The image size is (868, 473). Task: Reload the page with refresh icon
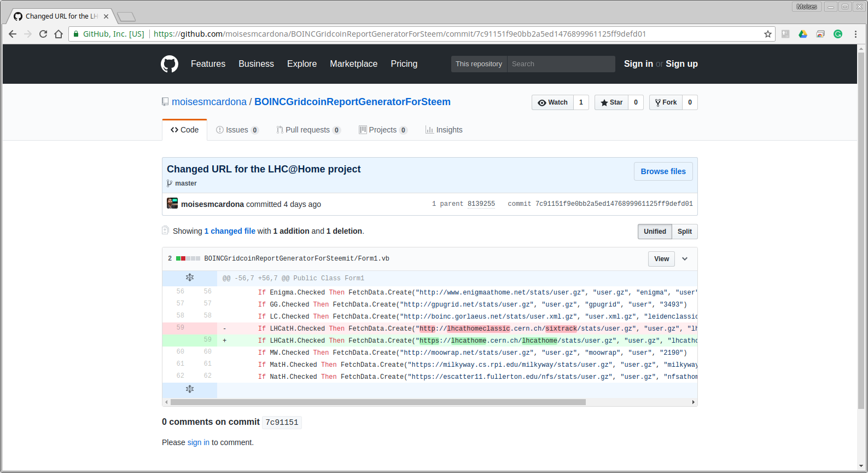click(x=43, y=34)
